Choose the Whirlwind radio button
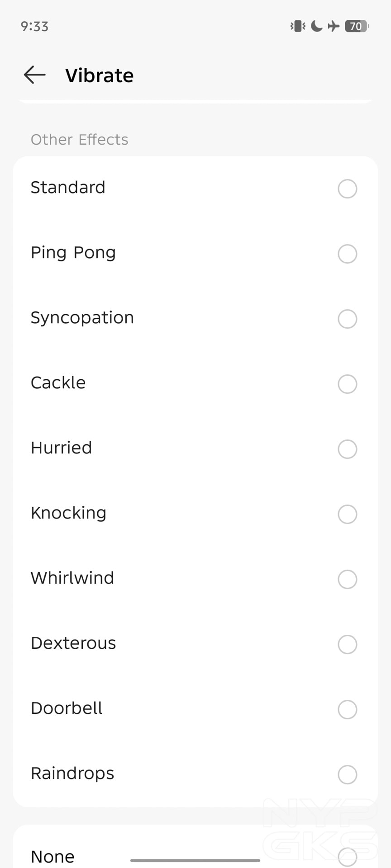 347,579
